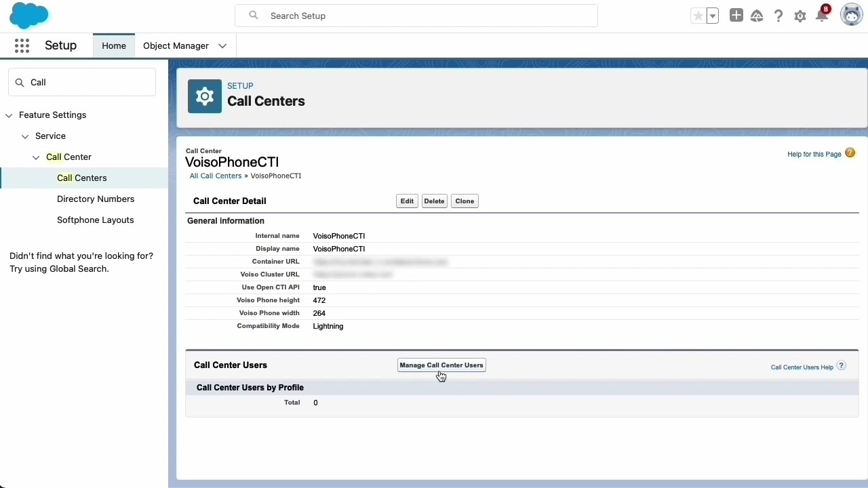
Task: Click the Help for this Page question icon
Action: pyautogui.click(x=850, y=153)
